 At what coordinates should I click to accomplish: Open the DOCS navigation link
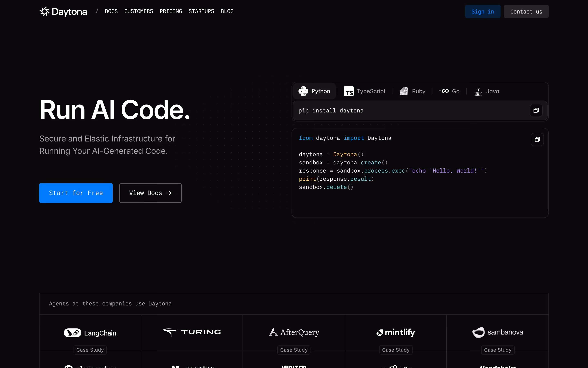[111, 11]
